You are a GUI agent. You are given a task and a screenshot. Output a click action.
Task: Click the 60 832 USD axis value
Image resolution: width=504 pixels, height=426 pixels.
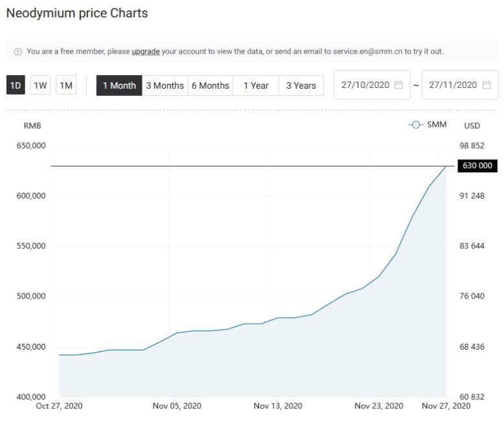pos(472,397)
